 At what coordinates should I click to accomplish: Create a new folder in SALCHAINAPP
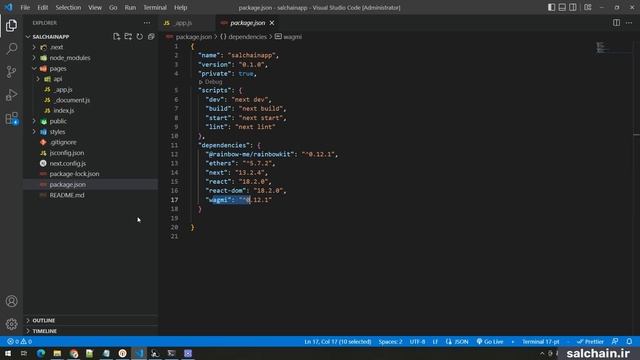point(128,37)
